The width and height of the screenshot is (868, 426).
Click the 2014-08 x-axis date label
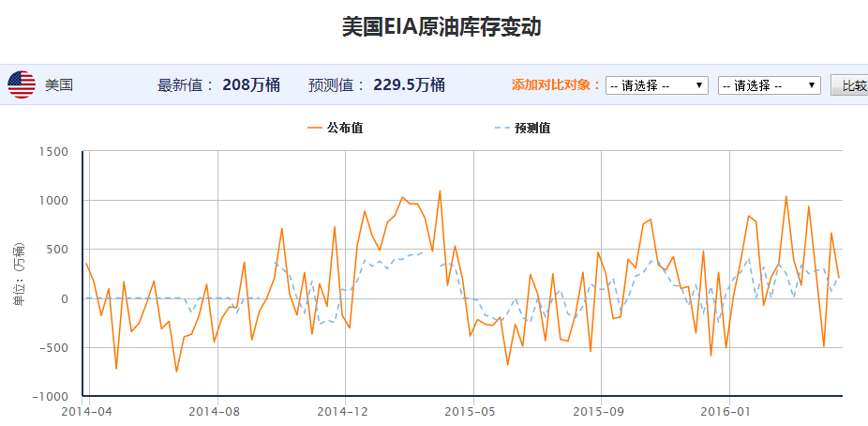pyautogui.click(x=216, y=411)
